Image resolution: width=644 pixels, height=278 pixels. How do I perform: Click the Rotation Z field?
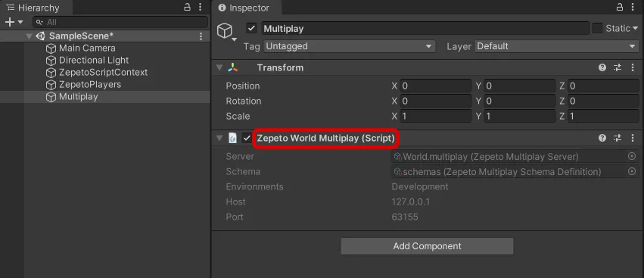(x=603, y=102)
